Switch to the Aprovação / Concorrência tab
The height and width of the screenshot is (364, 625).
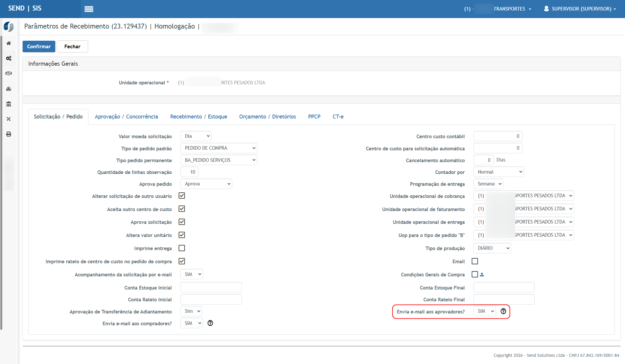pos(126,117)
